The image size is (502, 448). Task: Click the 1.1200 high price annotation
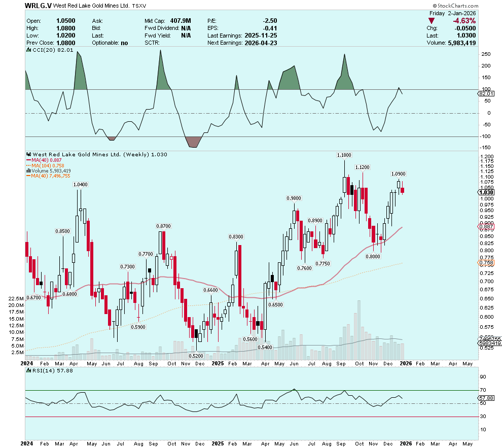(x=363, y=167)
